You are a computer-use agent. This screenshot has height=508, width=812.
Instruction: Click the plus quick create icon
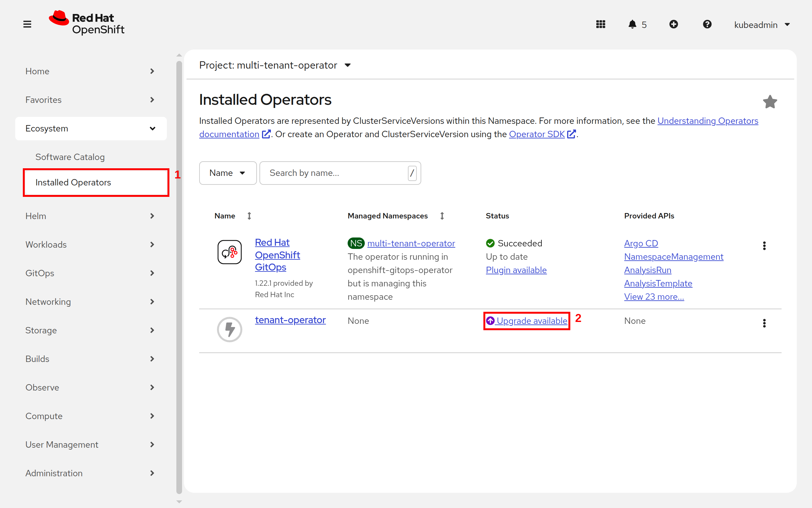point(673,24)
